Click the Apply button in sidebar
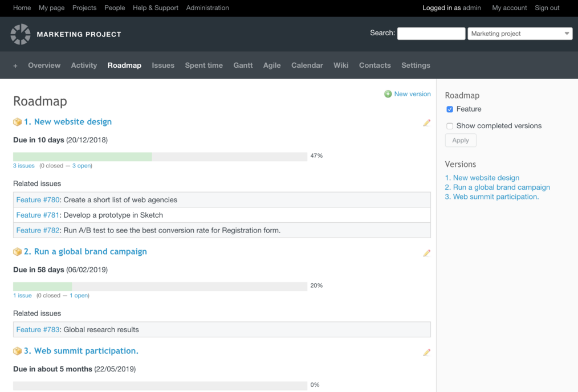Image resolution: width=578 pixels, height=392 pixels. click(461, 140)
